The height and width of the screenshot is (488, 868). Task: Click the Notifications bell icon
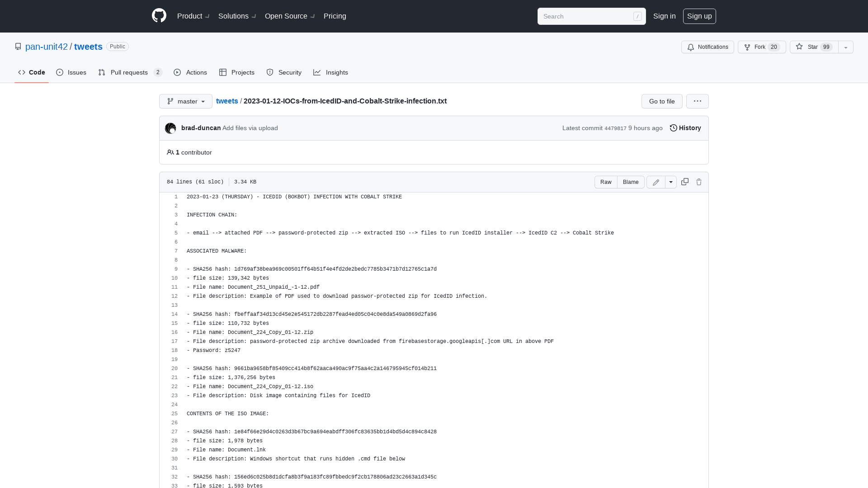point(691,47)
